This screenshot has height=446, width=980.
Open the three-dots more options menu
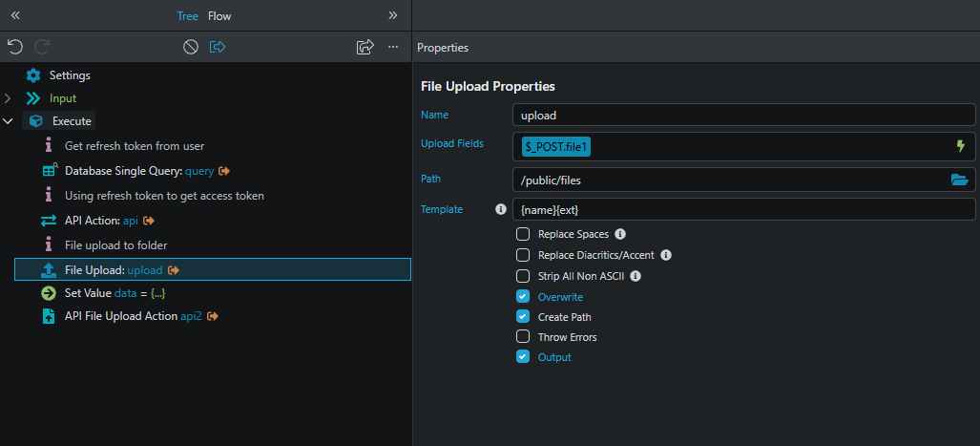[x=393, y=47]
